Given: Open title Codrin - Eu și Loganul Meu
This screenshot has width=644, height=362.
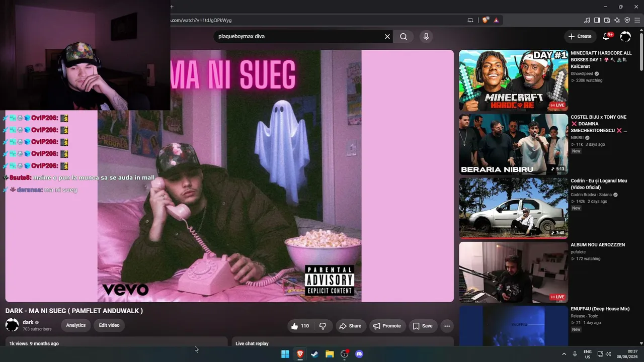Looking at the screenshot, I should (x=599, y=184).
